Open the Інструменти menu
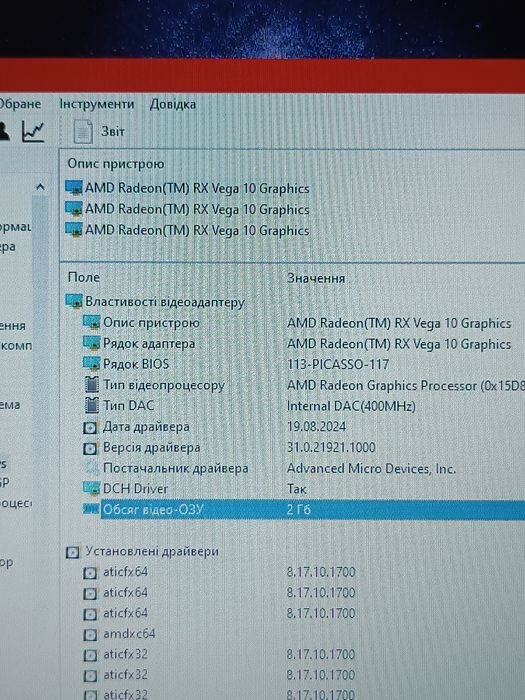This screenshot has width=525, height=700. 97,104
